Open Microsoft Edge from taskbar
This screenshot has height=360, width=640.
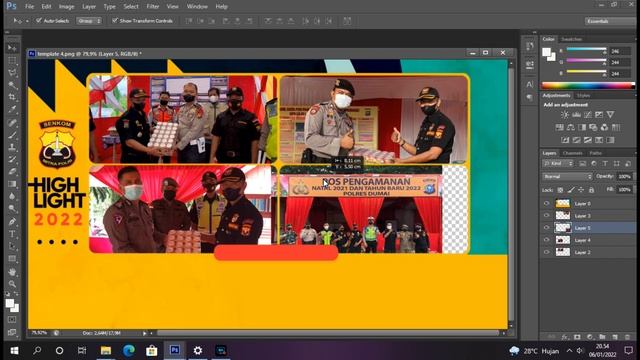tap(129, 351)
